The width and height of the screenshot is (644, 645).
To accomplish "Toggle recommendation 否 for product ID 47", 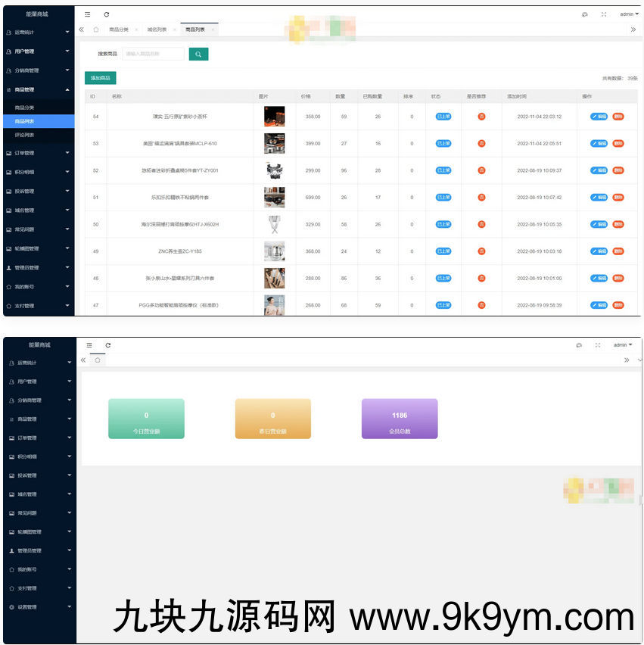I will click(x=482, y=305).
